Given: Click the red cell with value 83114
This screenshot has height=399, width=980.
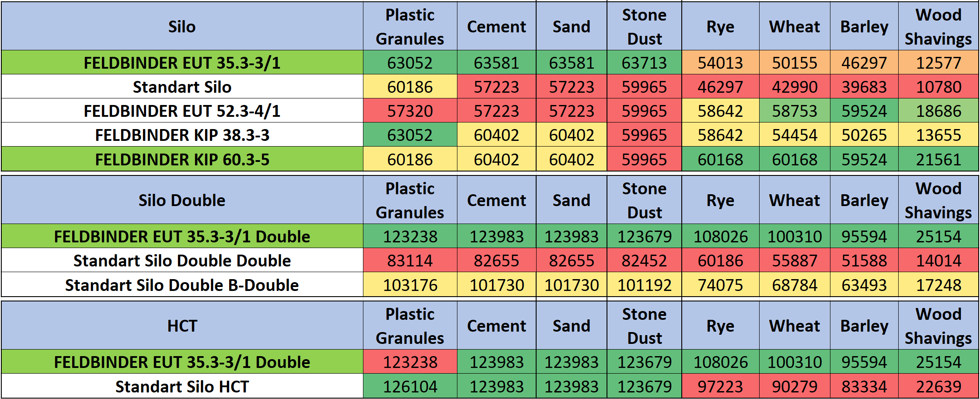Looking at the screenshot, I should pos(410,261).
